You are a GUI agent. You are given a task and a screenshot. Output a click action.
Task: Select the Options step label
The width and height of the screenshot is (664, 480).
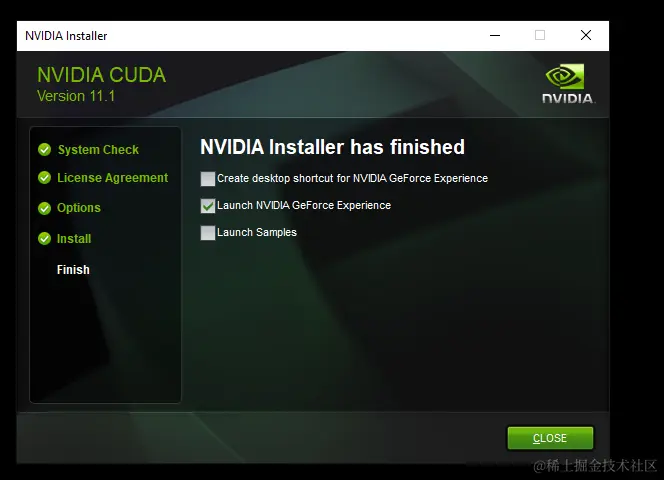79,208
